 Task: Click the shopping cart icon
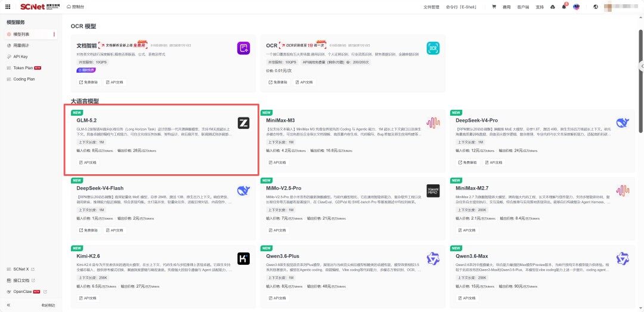coord(494,7)
